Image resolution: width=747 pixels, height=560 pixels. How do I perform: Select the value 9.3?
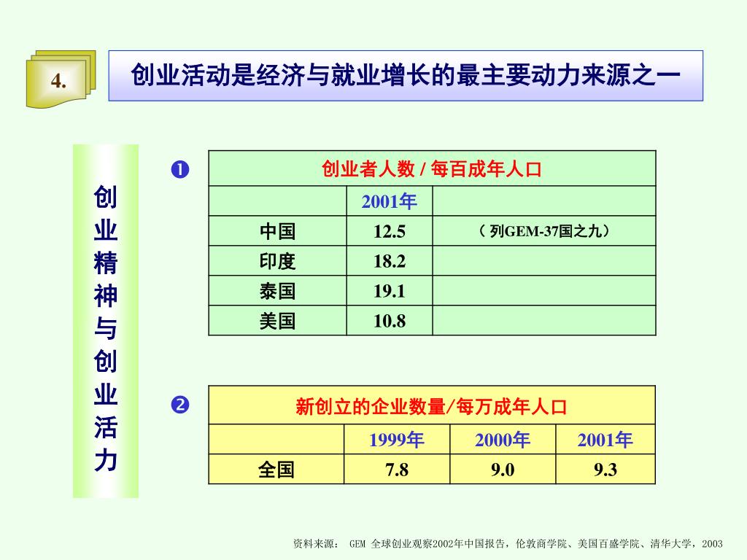click(605, 470)
